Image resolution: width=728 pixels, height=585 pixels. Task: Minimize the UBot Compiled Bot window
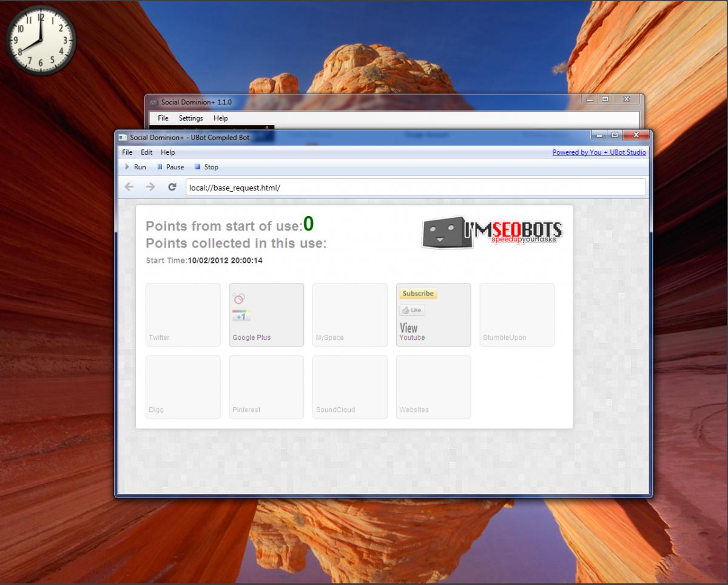pyautogui.click(x=600, y=135)
